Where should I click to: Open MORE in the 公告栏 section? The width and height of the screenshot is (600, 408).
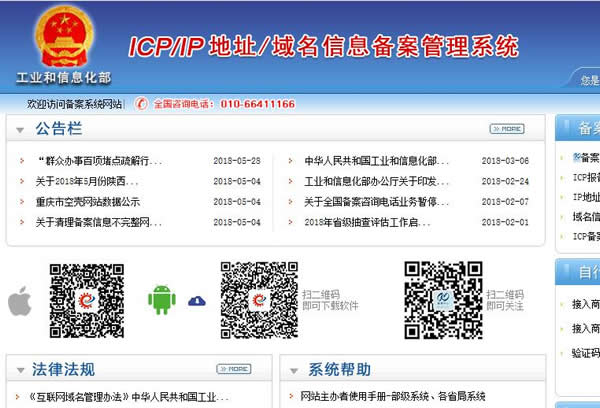point(507,129)
